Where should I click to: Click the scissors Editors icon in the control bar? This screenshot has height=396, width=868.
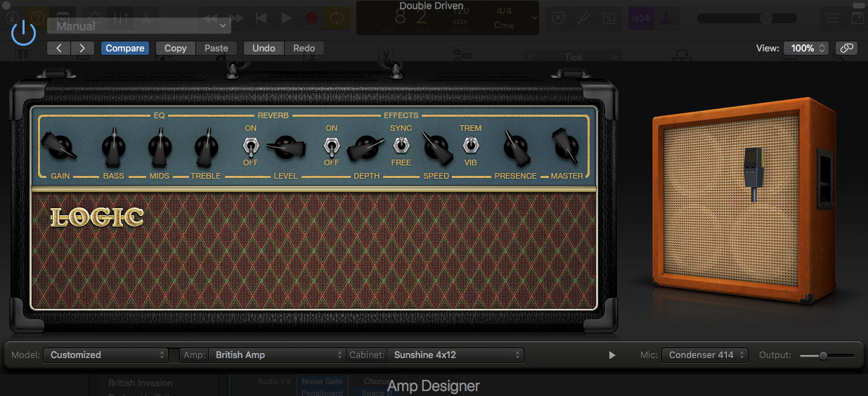[146, 18]
